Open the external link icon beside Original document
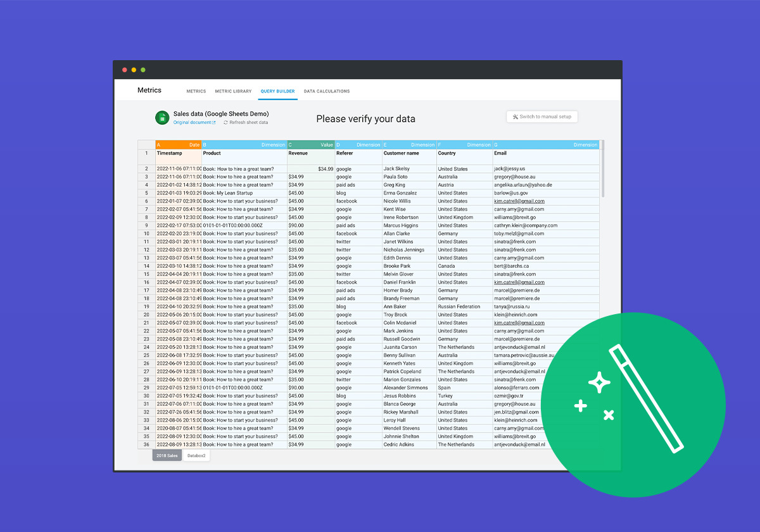This screenshot has width=760, height=532. pyautogui.click(x=213, y=122)
